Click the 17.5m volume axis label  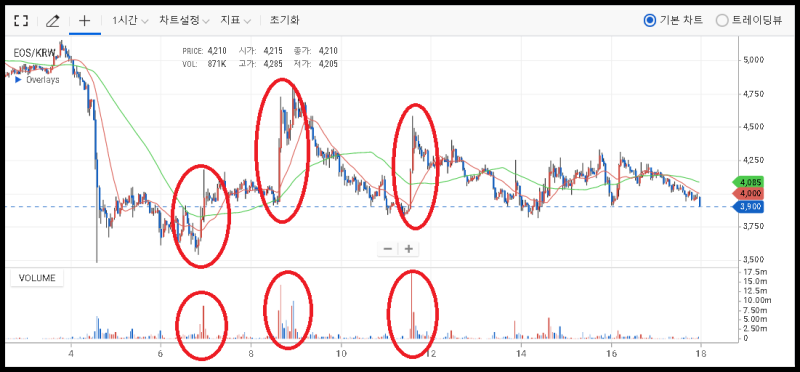click(x=754, y=271)
